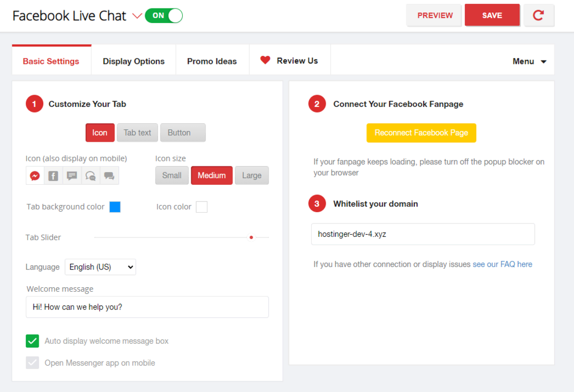
Task: Toggle Open Messenger app on mobile checkbox
Action: [x=32, y=363]
